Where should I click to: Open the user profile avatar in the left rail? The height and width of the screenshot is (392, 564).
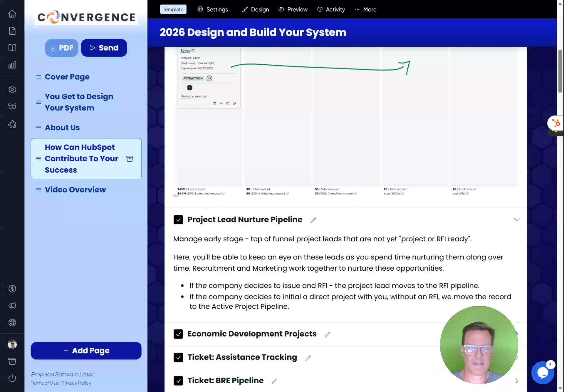coord(12,344)
